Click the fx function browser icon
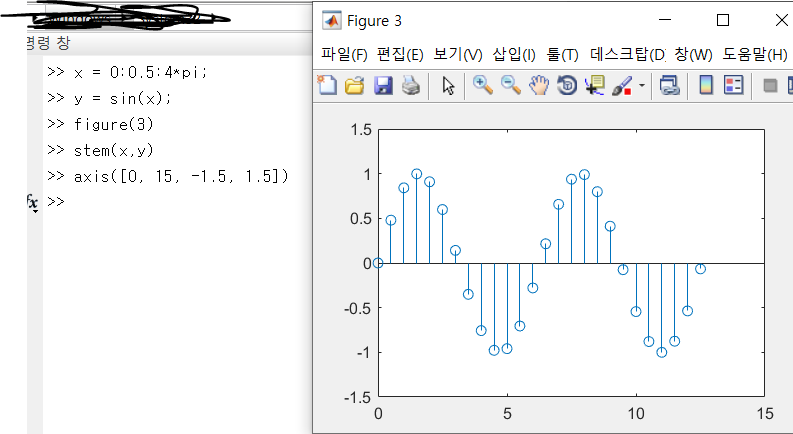793x434 pixels. point(32,202)
